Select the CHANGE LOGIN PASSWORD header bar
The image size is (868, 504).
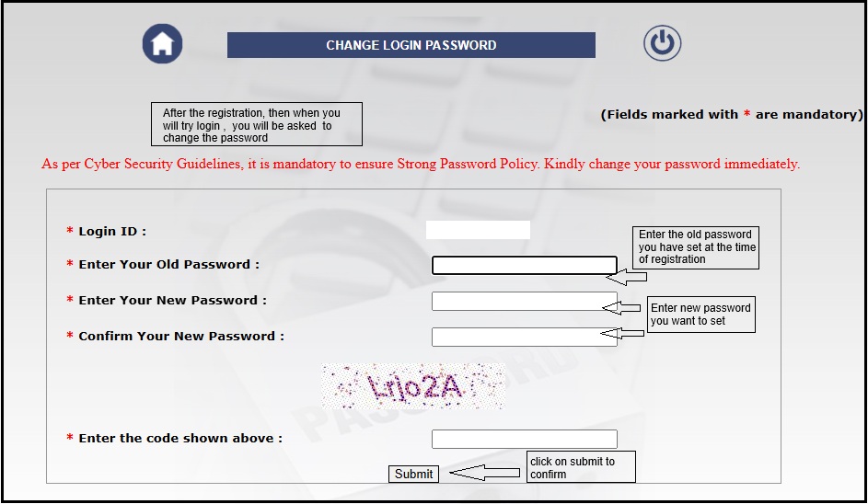click(x=411, y=45)
